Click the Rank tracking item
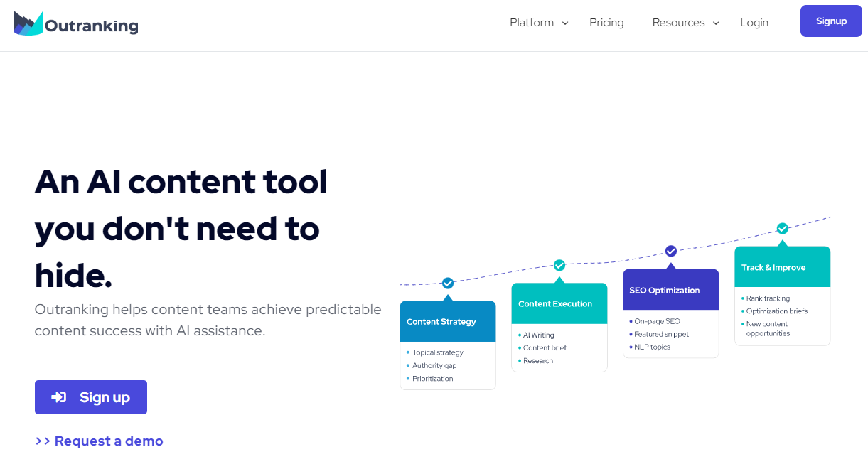 point(768,298)
